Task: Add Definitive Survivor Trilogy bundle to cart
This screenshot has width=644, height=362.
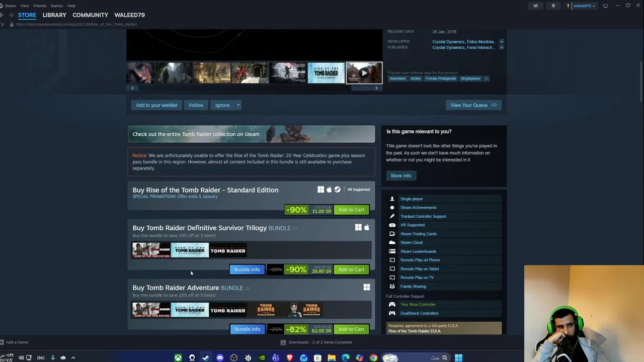Action: click(x=351, y=269)
